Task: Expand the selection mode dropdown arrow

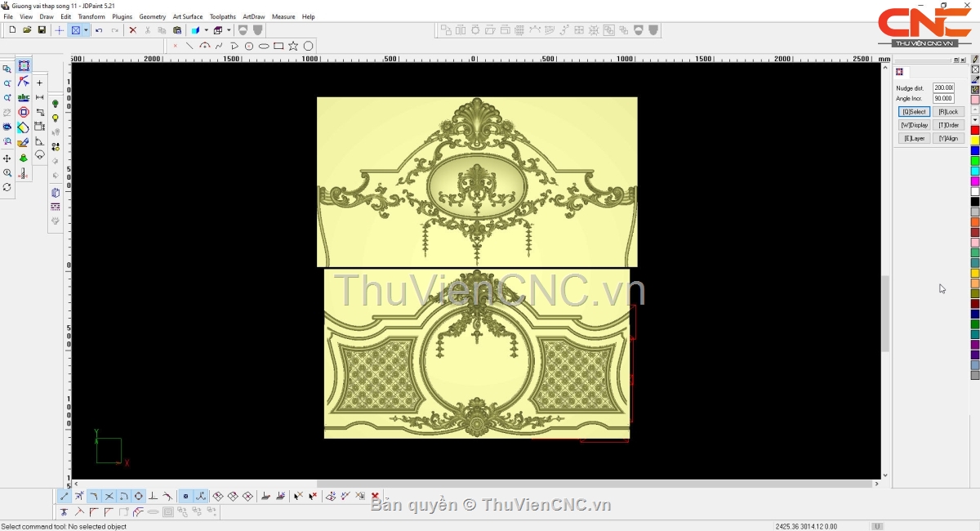Action: tap(86, 30)
